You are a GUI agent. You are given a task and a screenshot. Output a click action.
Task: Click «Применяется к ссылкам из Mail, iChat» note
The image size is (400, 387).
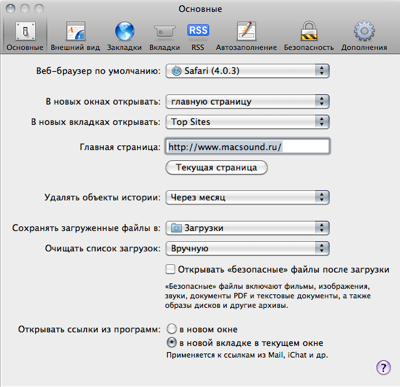[x=247, y=355]
